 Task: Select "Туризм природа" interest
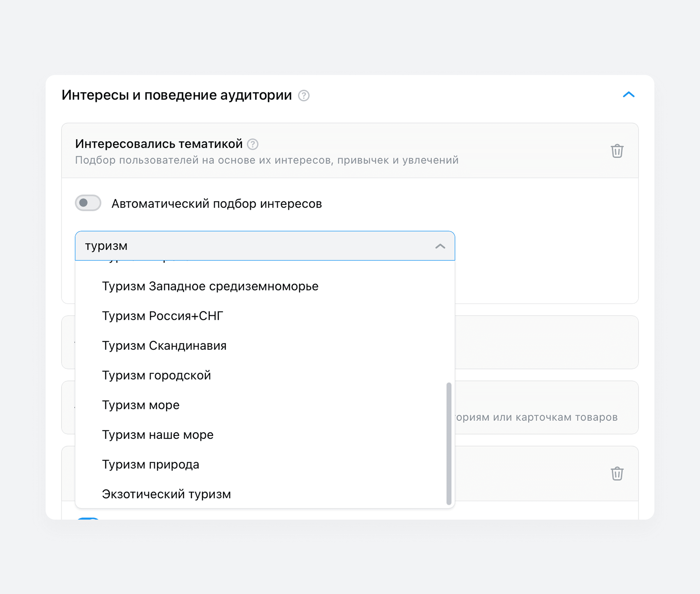(151, 464)
